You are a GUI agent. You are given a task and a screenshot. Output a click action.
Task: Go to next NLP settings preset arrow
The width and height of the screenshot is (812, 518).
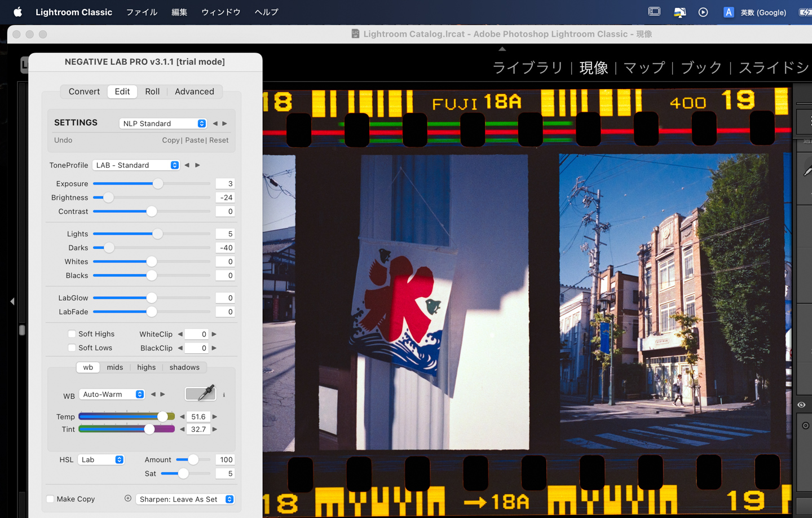point(225,124)
